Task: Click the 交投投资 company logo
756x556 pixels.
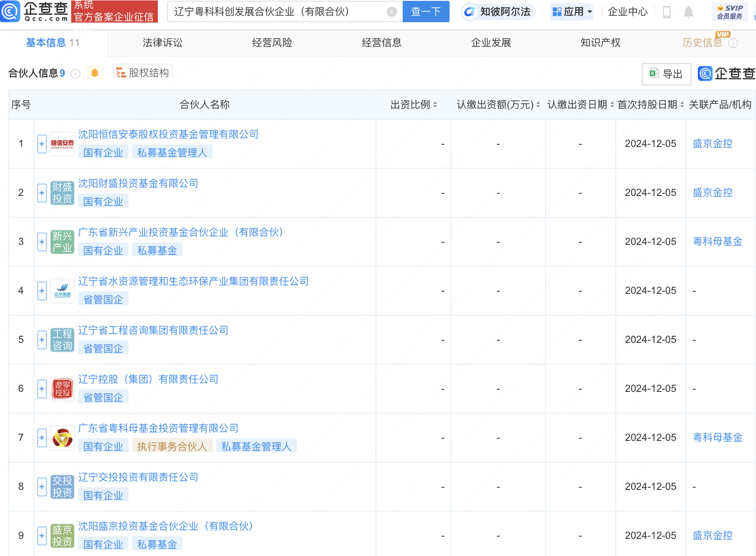Action: 62,487
